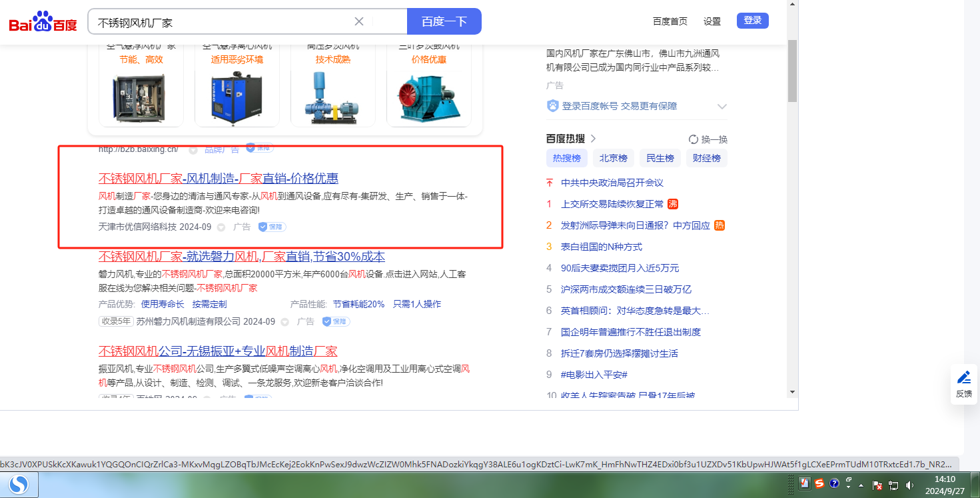Image resolution: width=980 pixels, height=498 pixels.
Task: Switch to the 民生榜 tab
Action: point(660,158)
